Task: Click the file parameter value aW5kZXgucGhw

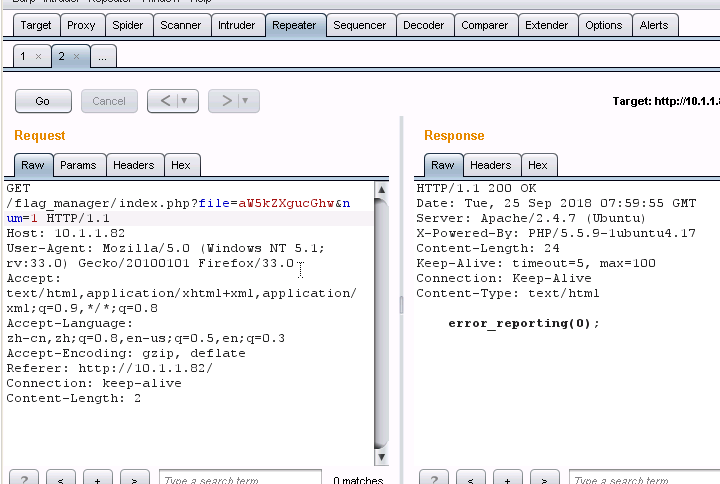Action: click(x=286, y=203)
